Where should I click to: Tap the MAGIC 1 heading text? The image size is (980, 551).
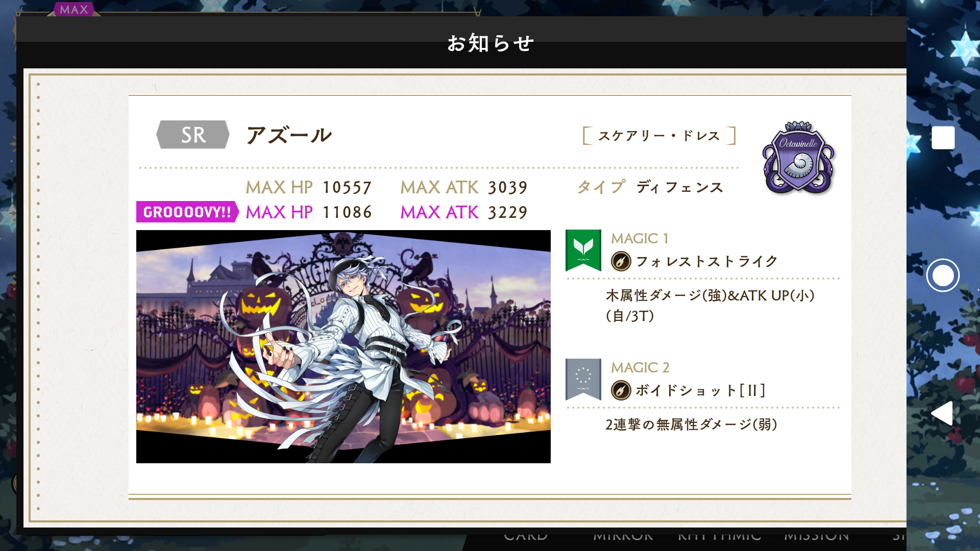point(640,238)
